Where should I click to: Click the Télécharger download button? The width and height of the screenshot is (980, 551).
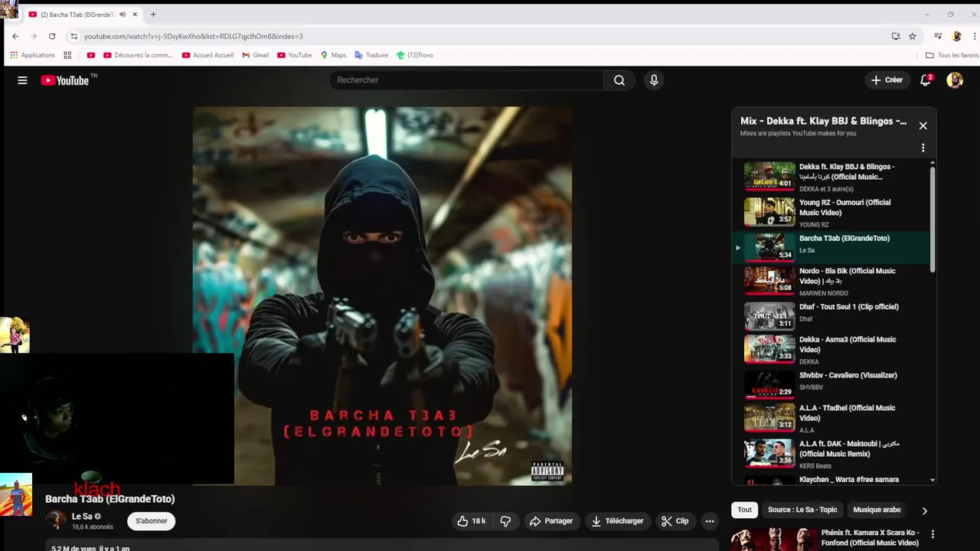coord(617,521)
